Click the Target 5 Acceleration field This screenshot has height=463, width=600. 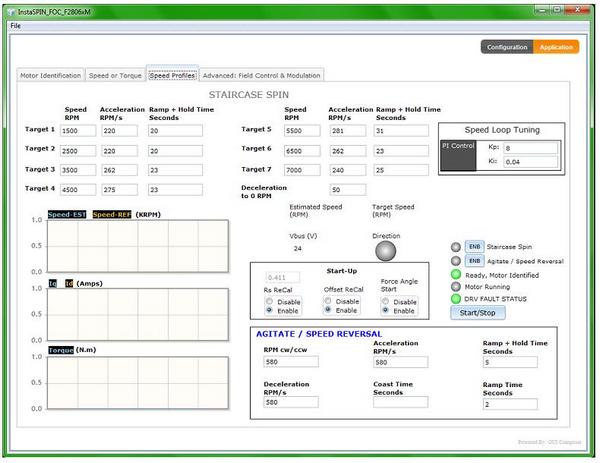(x=348, y=130)
